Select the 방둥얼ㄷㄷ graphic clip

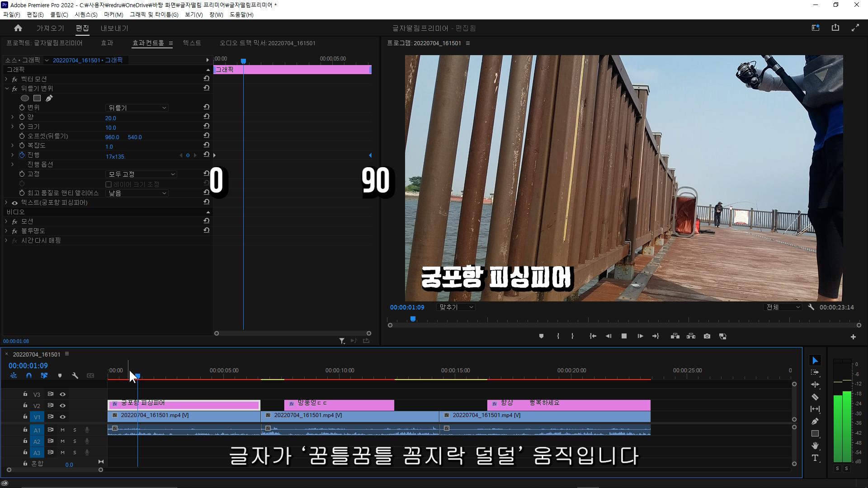[x=344, y=405]
